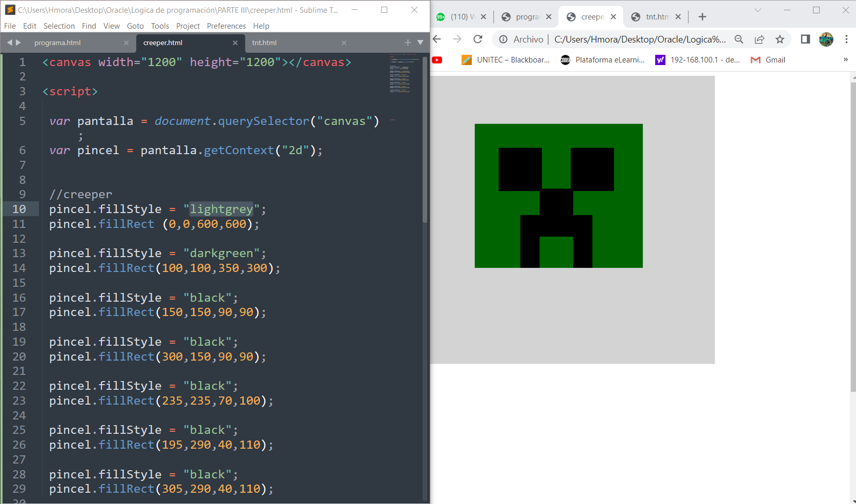Viewport: 856px width, 504px height.
Task: Bookmark this page with the star icon
Action: point(780,39)
